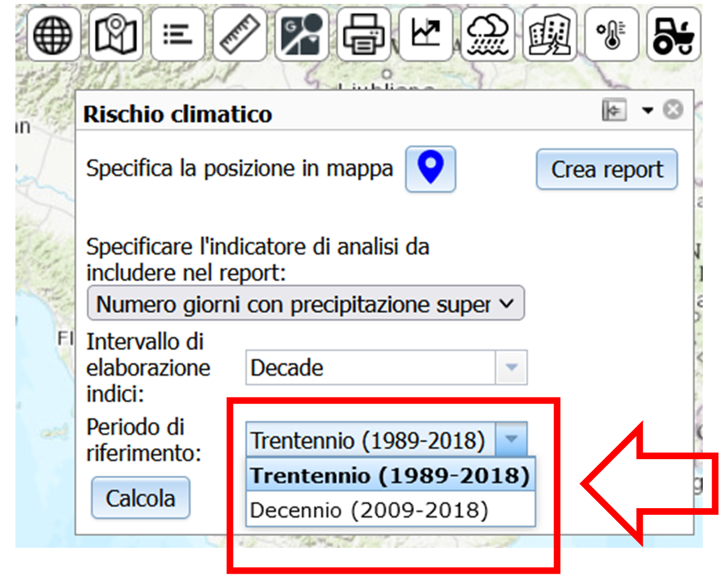Image resolution: width=727 pixels, height=588 pixels.
Task: Open the earthquake building damage tool
Action: (x=550, y=35)
